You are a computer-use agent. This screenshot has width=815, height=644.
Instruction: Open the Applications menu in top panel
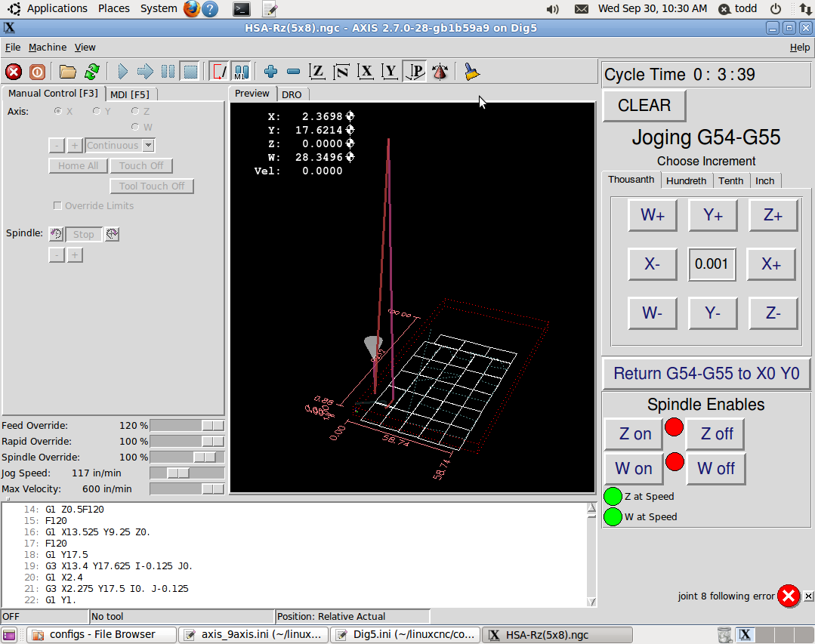click(x=57, y=8)
